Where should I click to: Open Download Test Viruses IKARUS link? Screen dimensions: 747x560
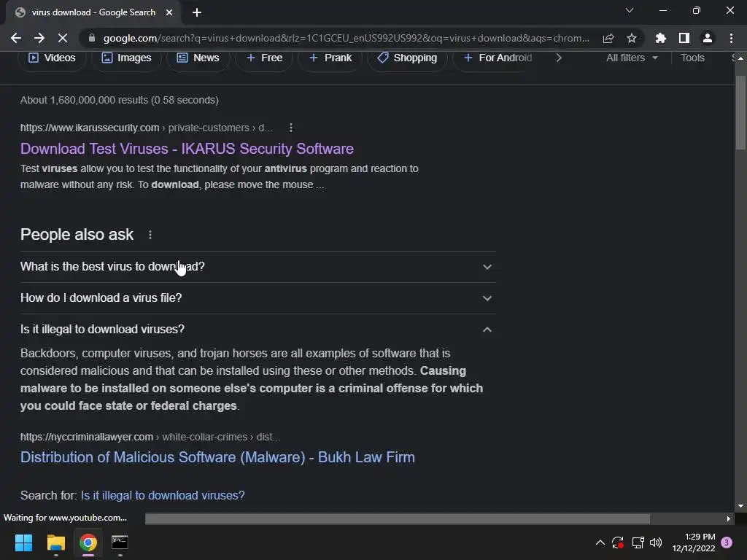click(187, 149)
